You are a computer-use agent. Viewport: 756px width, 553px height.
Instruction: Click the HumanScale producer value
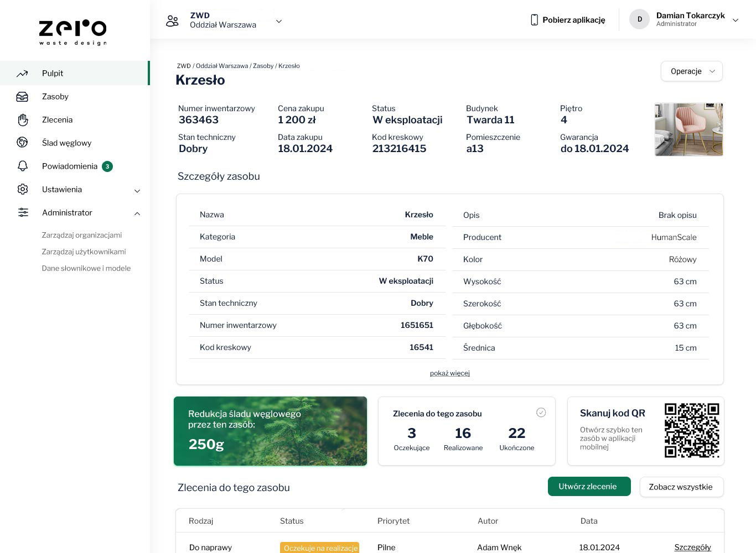tap(674, 237)
